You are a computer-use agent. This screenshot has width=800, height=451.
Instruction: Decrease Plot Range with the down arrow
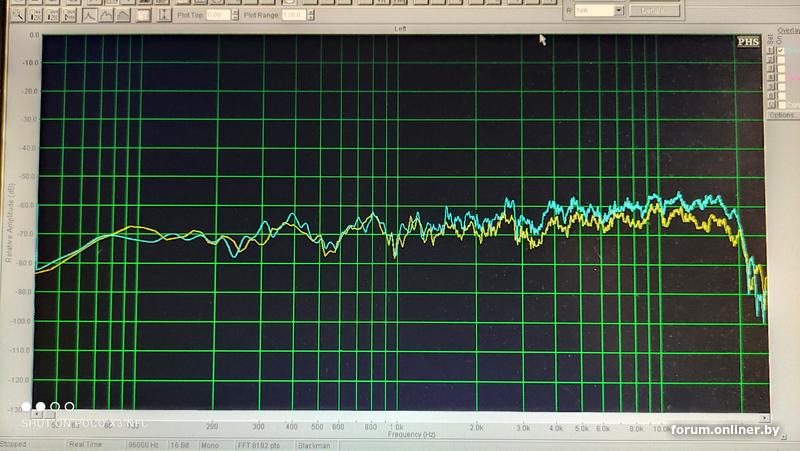point(311,18)
